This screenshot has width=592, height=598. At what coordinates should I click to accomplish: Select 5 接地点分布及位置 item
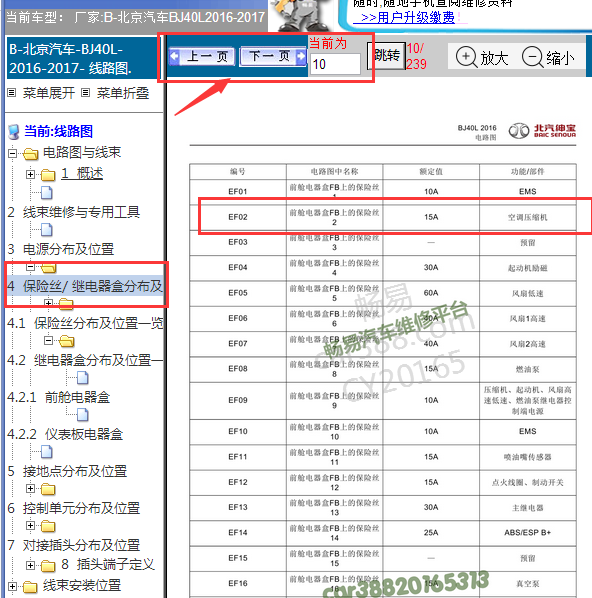click(67, 471)
